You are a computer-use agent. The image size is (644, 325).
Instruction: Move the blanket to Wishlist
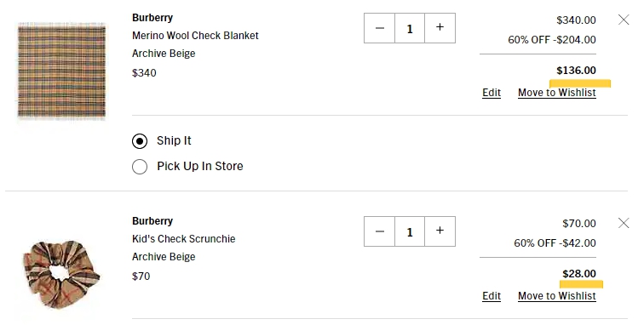pos(557,93)
